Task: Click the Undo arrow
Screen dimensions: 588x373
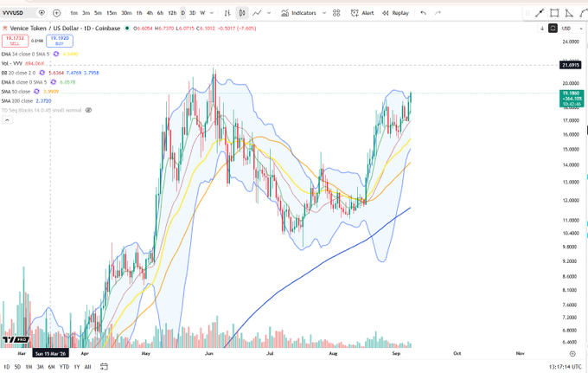Action: (424, 13)
